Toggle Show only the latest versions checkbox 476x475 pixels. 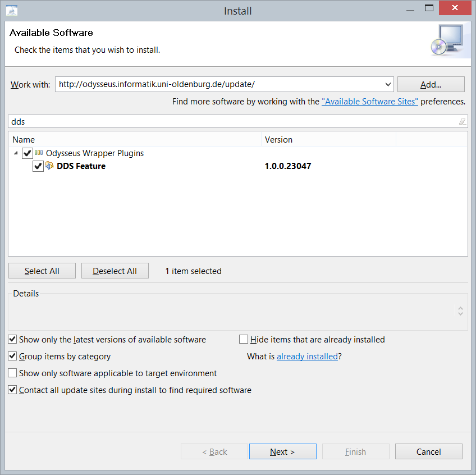tap(12, 339)
